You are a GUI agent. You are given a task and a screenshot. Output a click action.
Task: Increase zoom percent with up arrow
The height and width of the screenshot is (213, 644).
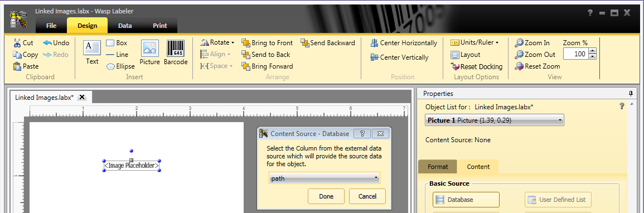pos(592,51)
